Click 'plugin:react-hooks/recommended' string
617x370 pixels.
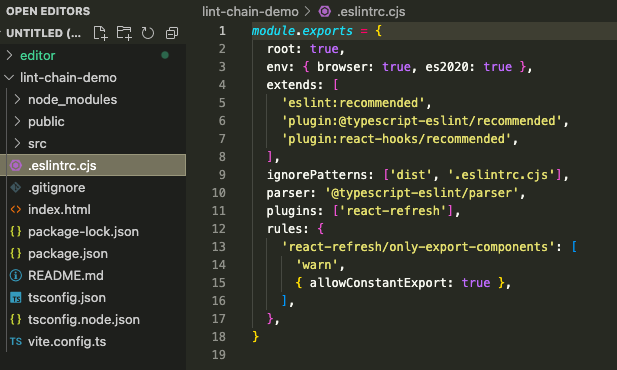396,139
